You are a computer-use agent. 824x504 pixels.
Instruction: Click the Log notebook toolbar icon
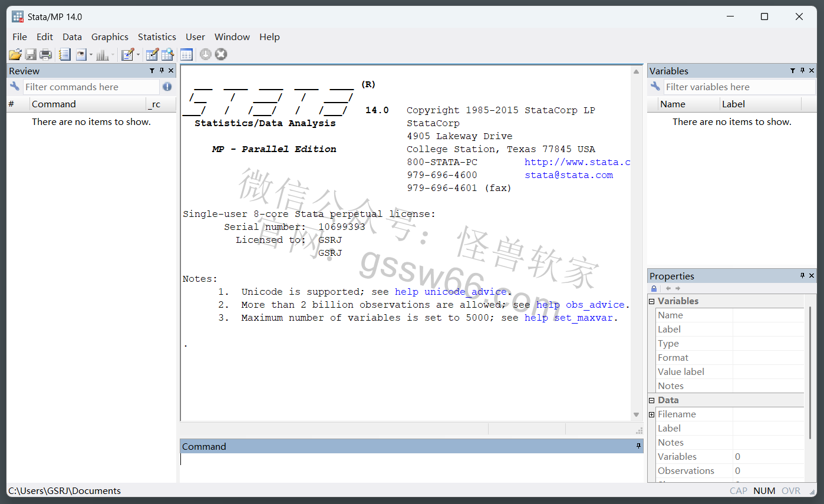65,55
